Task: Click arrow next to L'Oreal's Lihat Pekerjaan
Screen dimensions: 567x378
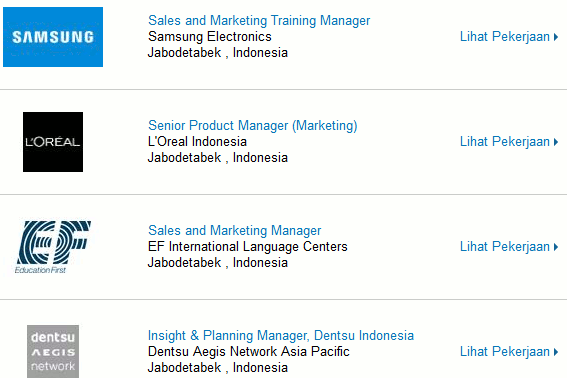Action: [556, 142]
